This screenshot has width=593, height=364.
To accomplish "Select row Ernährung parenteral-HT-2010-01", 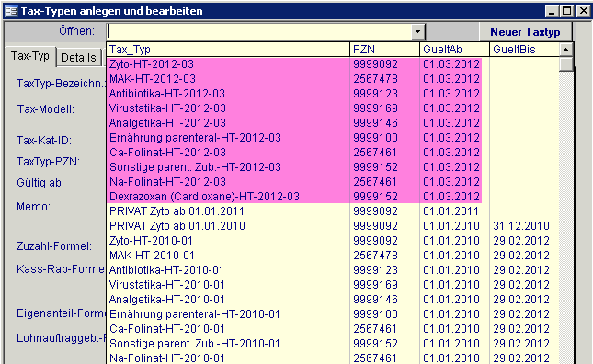I will 333,314.
